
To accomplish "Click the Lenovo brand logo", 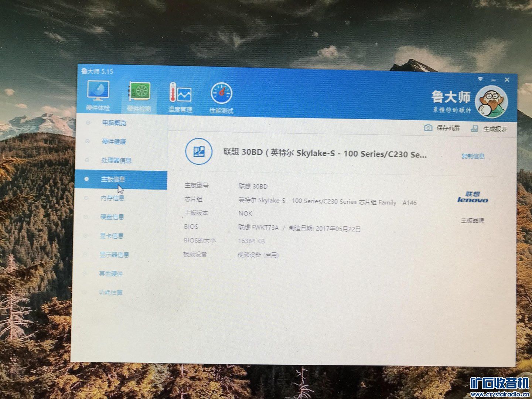I will [x=473, y=197].
